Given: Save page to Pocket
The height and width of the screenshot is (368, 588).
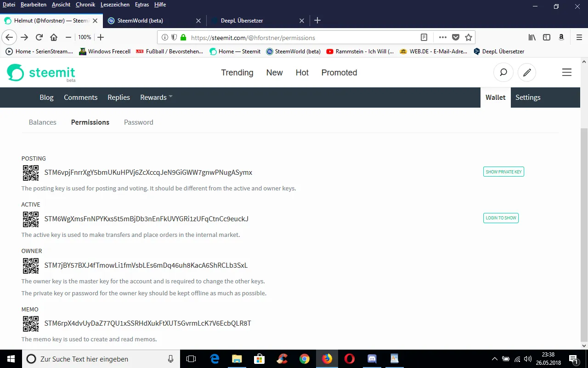Looking at the screenshot, I should click(455, 37).
